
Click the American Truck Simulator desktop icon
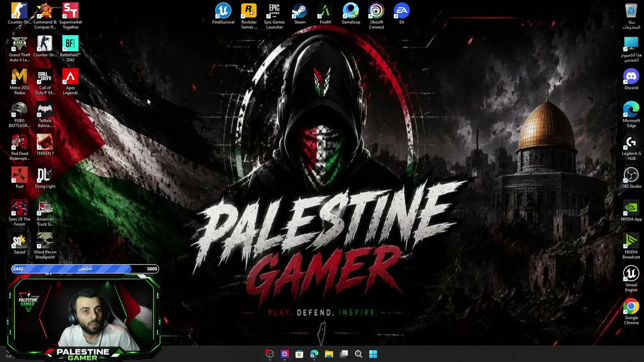[x=45, y=213]
